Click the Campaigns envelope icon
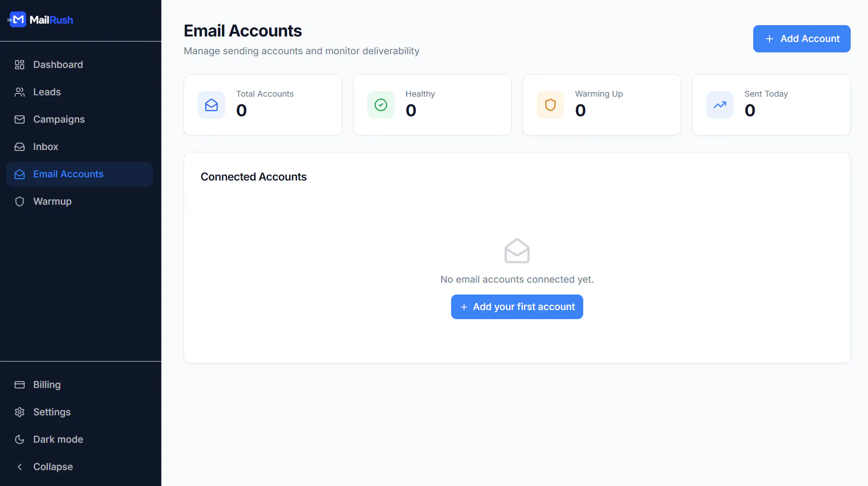The image size is (868, 486). (20, 119)
